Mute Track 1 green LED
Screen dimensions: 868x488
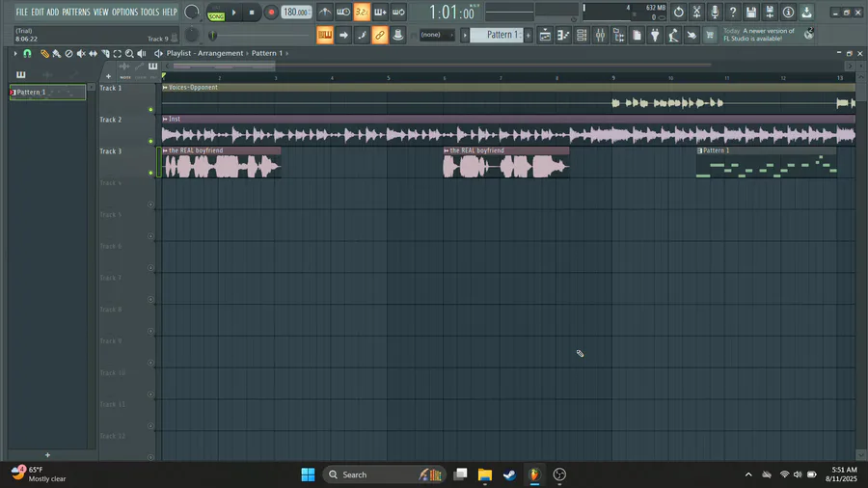pos(150,110)
